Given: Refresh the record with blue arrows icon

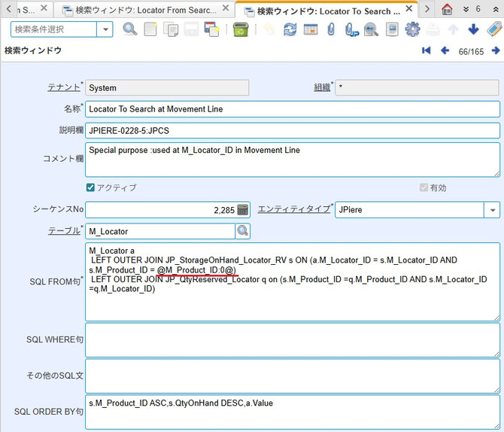Looking at the screenshot, I should pos(290,29).
